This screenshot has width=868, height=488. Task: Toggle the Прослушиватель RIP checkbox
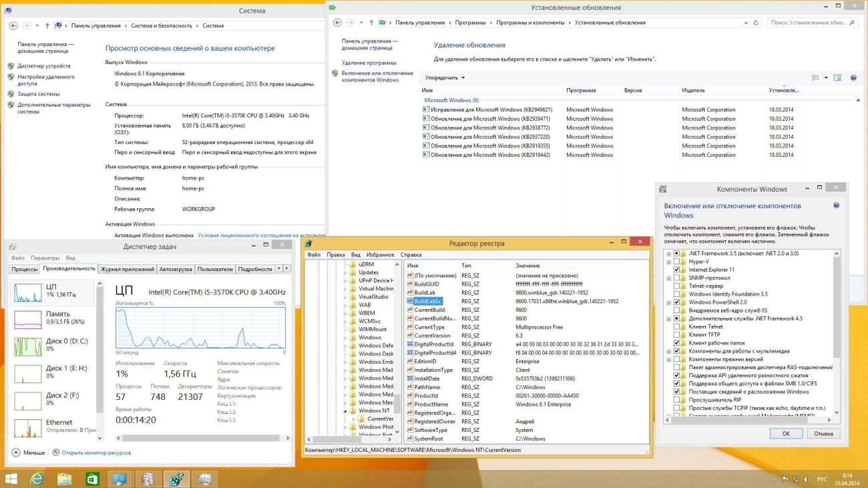tap(676, 400)
